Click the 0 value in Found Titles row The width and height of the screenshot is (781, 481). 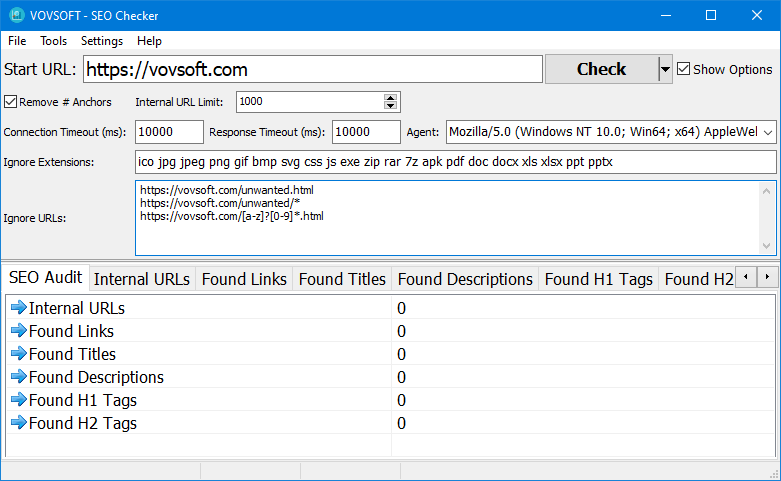[401, 354]
